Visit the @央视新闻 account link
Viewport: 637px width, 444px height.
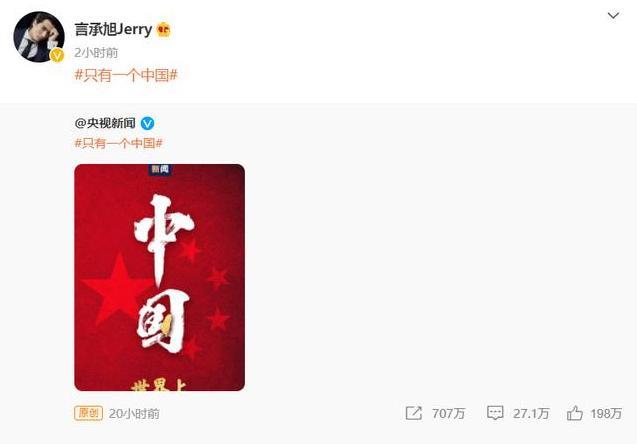[x=105, y=123]
